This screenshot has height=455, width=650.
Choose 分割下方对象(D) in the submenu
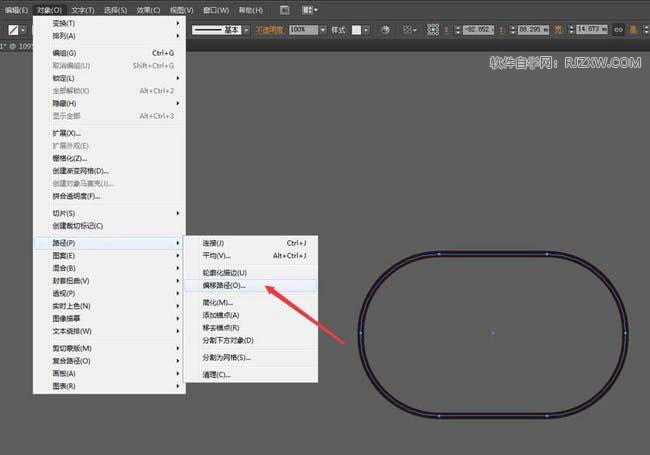tap(251, 341)
